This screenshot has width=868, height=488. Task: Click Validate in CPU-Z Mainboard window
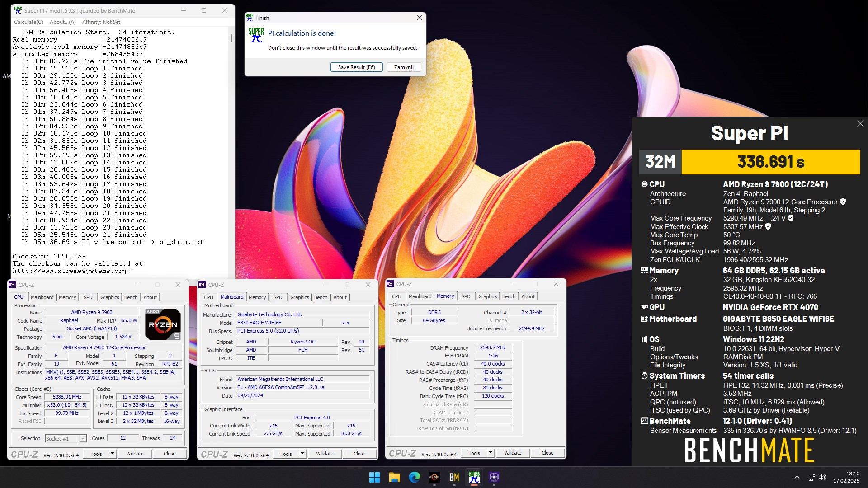[x=325, y=454]
